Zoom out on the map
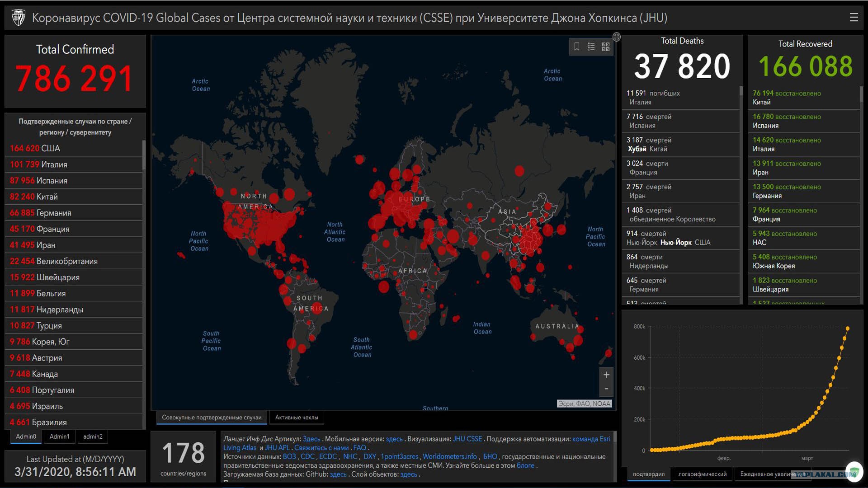Screen dimensions: 868x488 click(x=606, y=389)
